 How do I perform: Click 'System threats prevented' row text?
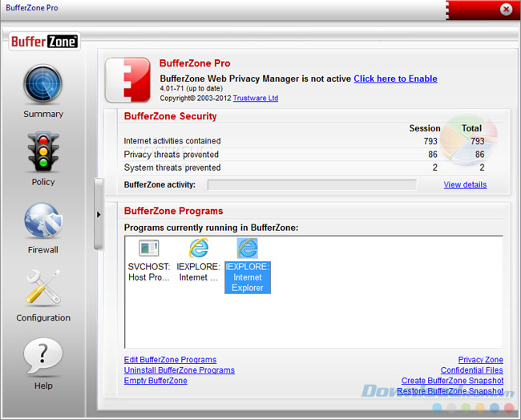172,168
